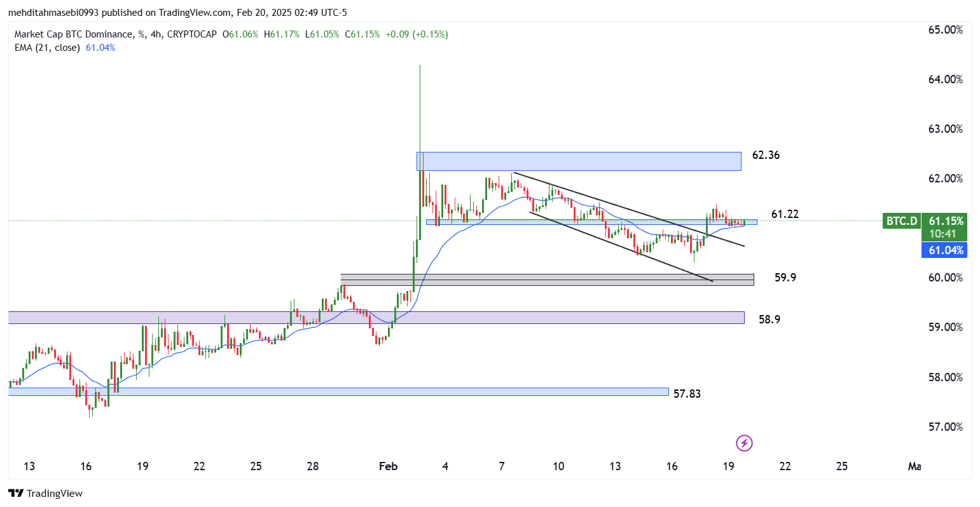The image size is (980, 507).
Task: Click the 28 date on time axis
Action: 313,466
